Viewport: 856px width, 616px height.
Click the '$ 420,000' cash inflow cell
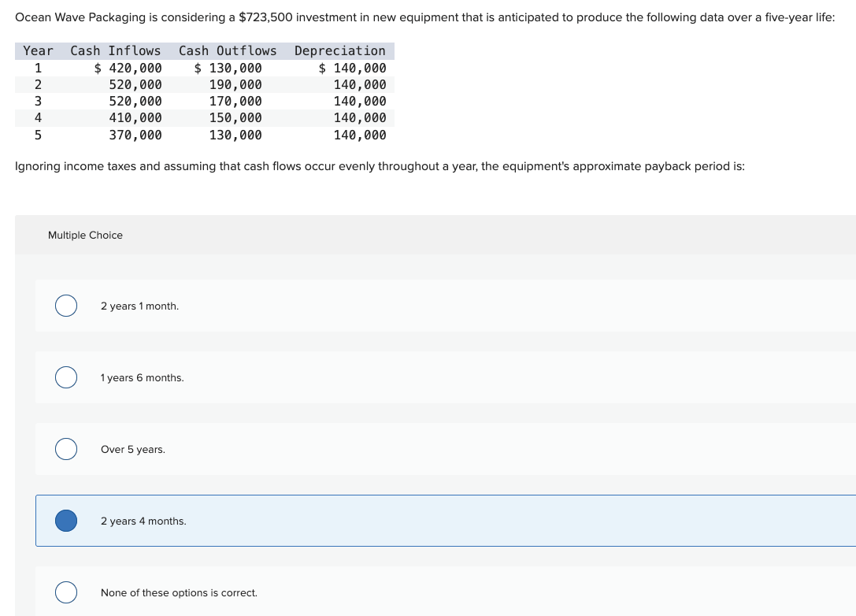[128, 69]
